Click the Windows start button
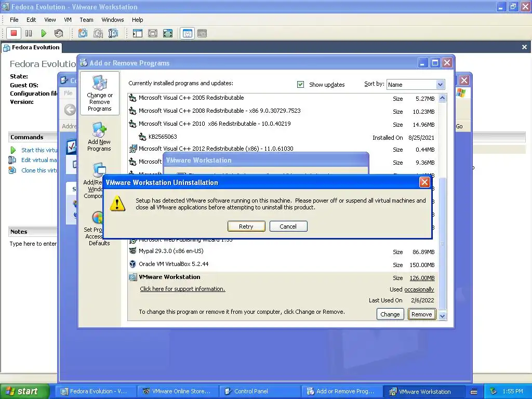Viewport: 532px width, 399px height. tap(24, 392)
